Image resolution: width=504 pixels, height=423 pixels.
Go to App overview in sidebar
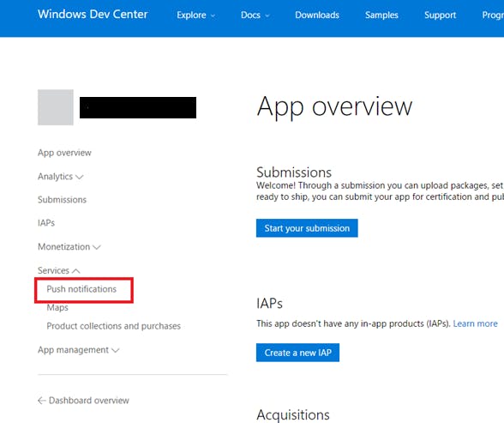(x=64, y=153)
